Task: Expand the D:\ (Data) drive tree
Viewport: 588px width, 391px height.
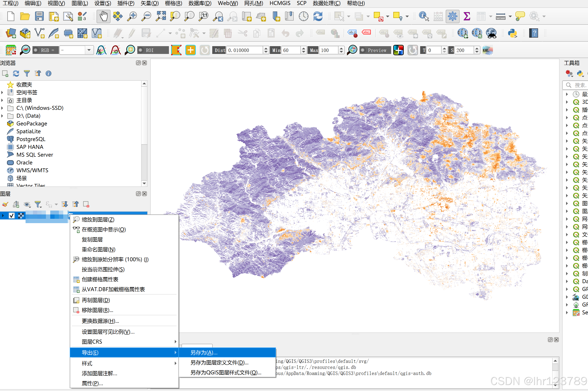Action: pyautogui.click(x=2, y=116)
